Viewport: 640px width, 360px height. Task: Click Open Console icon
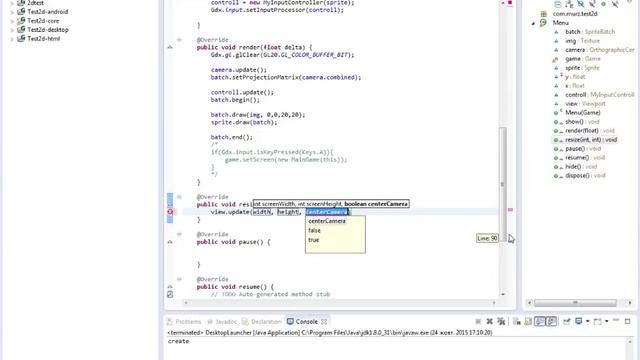(597, 322)
